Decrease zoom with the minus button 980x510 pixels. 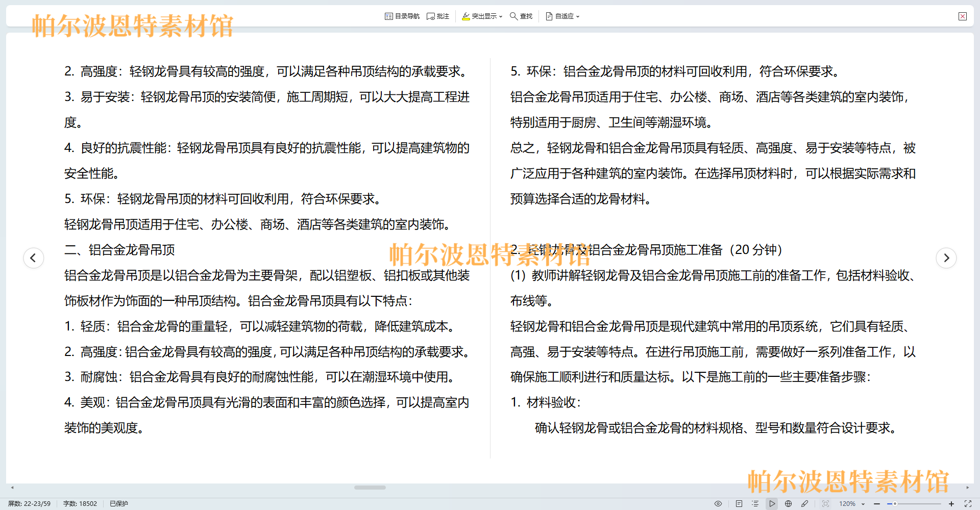click(x=877, y=503)
